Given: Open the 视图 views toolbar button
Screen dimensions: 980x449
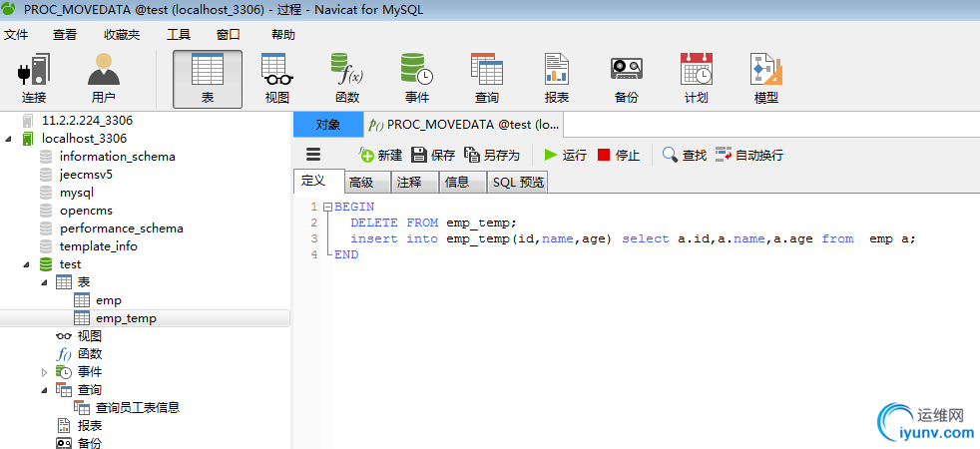Looking at the screenshot, I should [x=276, y=79].
